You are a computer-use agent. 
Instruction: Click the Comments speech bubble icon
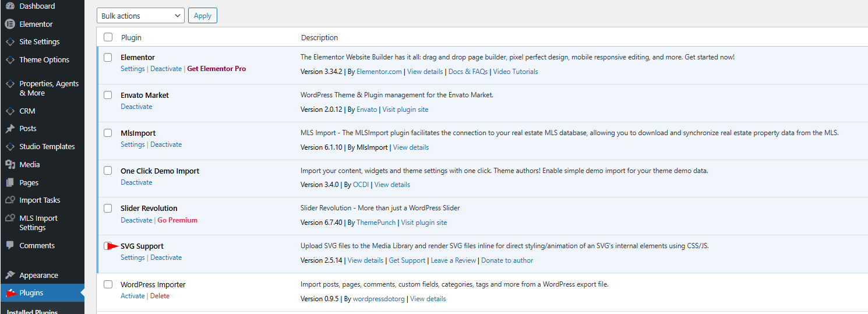coord(10,246)
